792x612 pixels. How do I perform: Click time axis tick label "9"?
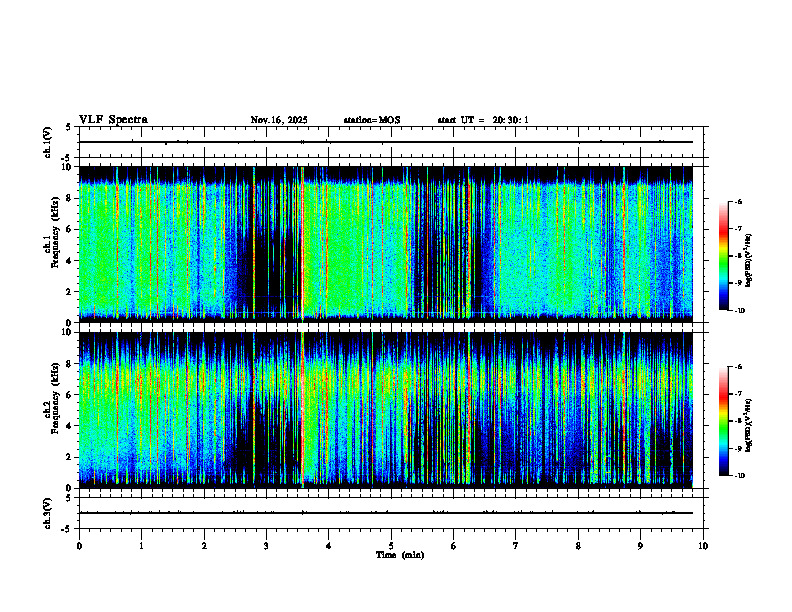click(x=640, y=546)
